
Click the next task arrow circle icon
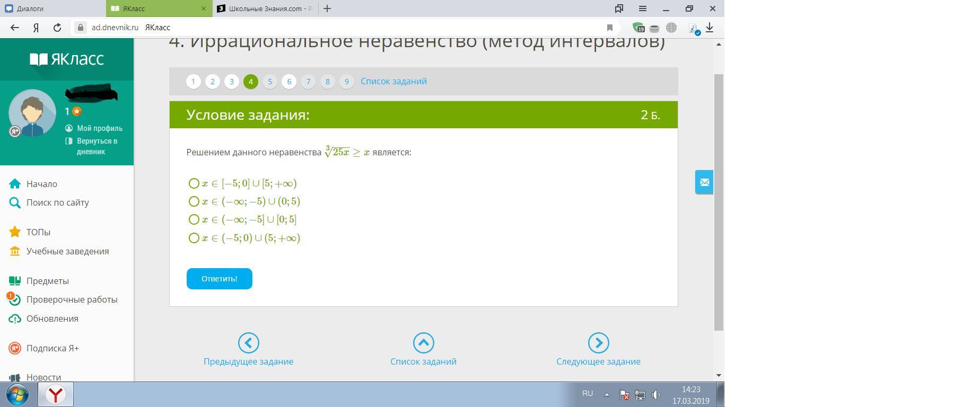599,343
